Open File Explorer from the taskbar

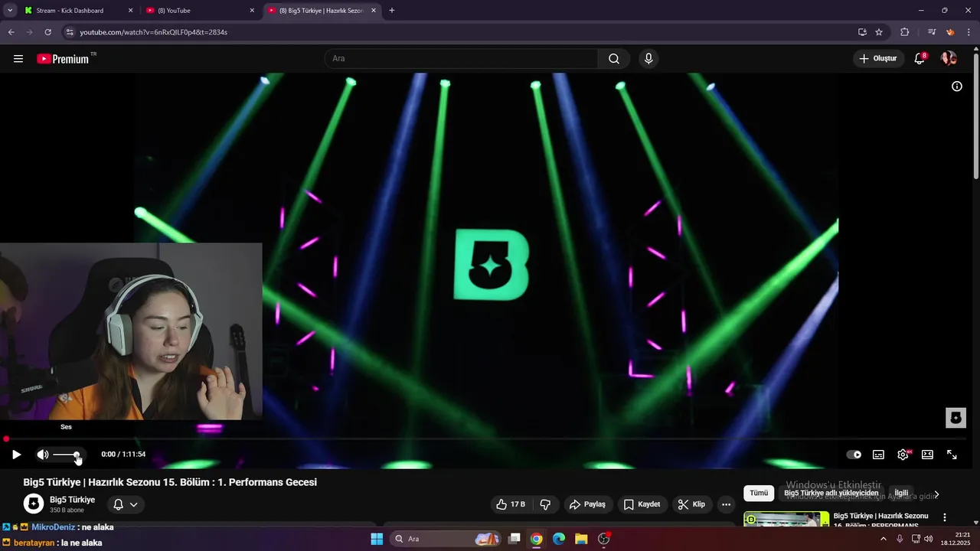581,539
